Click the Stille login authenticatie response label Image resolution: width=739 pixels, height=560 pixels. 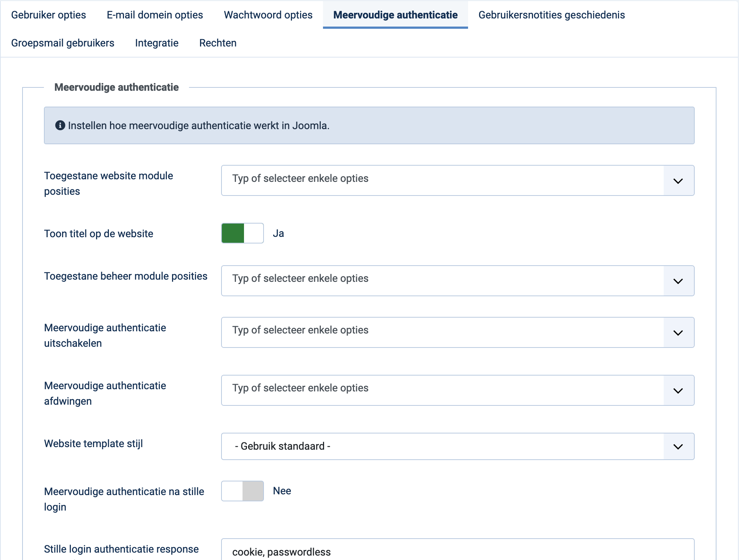point(121,549)
